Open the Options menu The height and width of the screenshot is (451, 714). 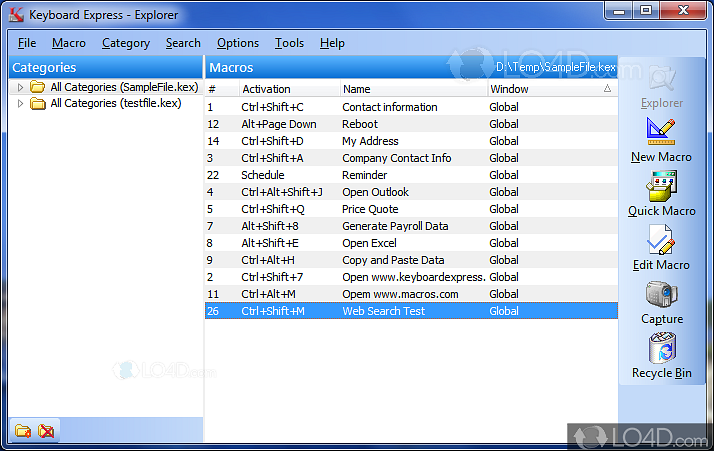click(238, 43)
